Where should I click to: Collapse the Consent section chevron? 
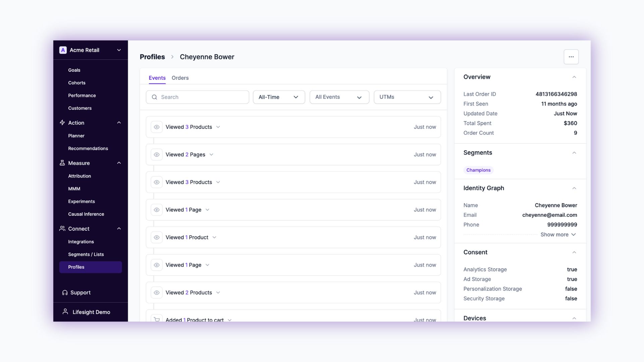pyautogui.click(x=574, y=252)
